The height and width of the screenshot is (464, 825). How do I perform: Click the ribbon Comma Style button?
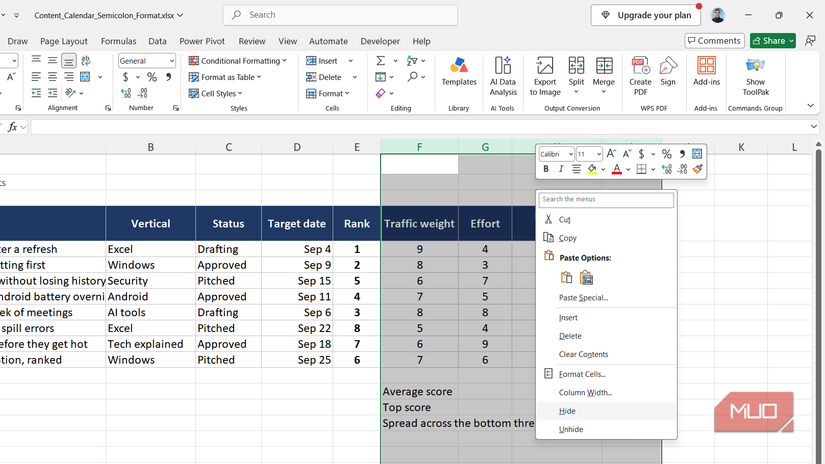coord(168,77)
